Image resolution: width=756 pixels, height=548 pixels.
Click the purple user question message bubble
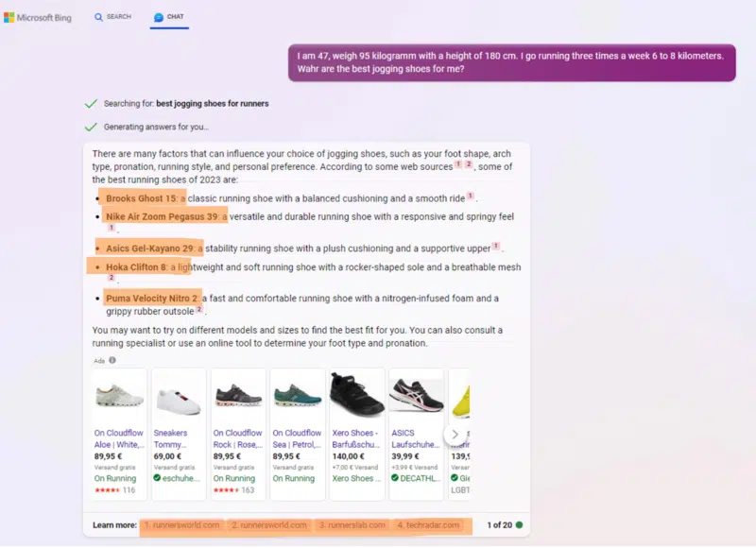pos(512,62)
